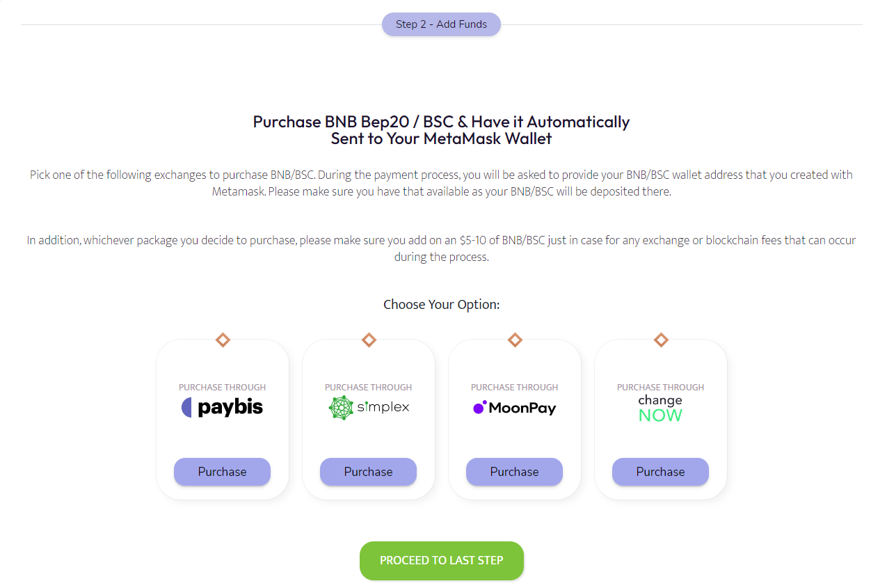Click "Purchase Through" text in Paybis card

[222, 387]
